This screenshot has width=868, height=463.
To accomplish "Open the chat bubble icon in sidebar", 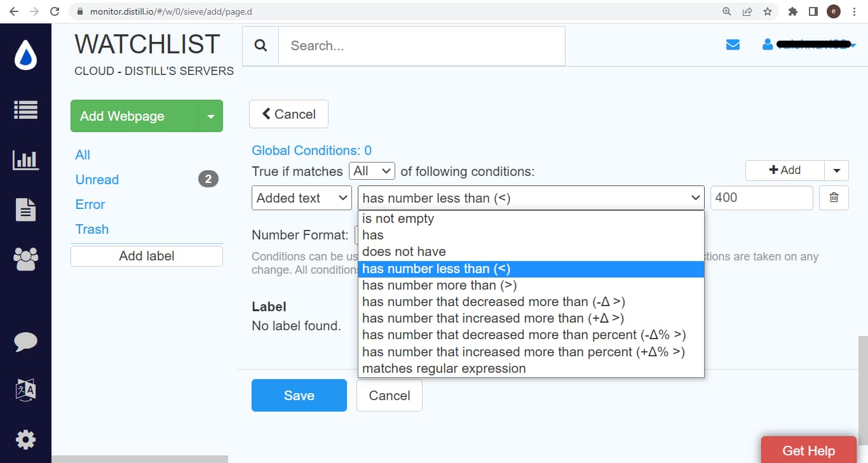I will pos(26,341).
